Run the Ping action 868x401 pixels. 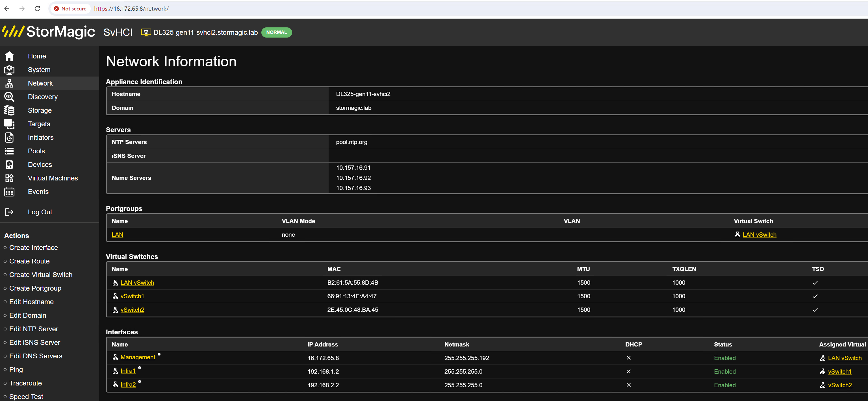pyautogui.click(x=16, y=370)
